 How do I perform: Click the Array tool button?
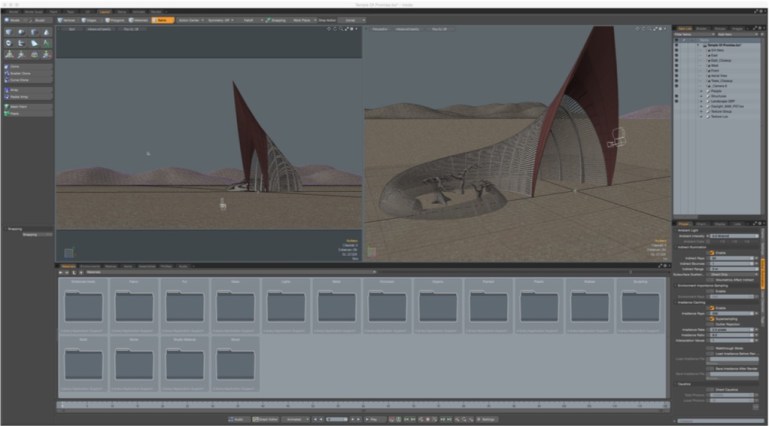pos(28,90)
